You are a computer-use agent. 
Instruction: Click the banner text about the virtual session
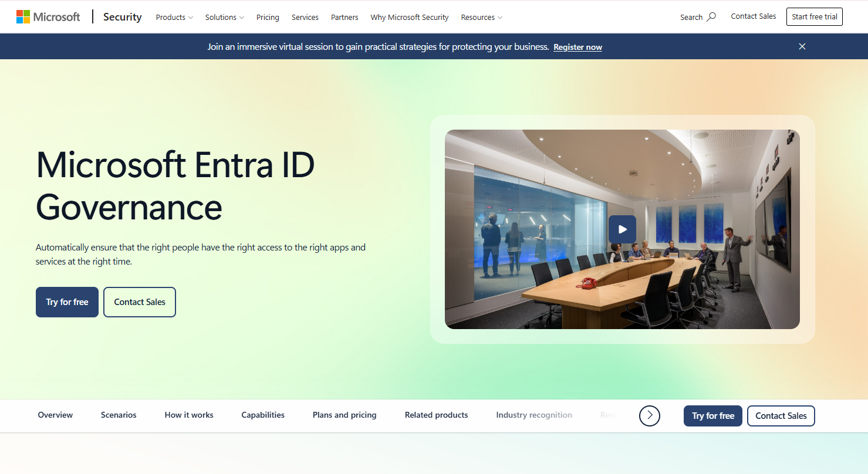coord(378,47)
